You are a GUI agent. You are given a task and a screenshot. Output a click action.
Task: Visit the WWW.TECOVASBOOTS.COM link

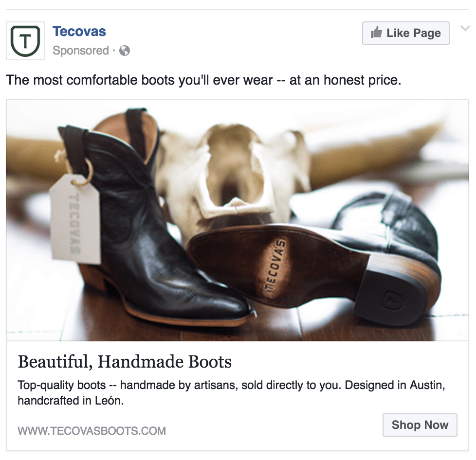click(92, 430)
